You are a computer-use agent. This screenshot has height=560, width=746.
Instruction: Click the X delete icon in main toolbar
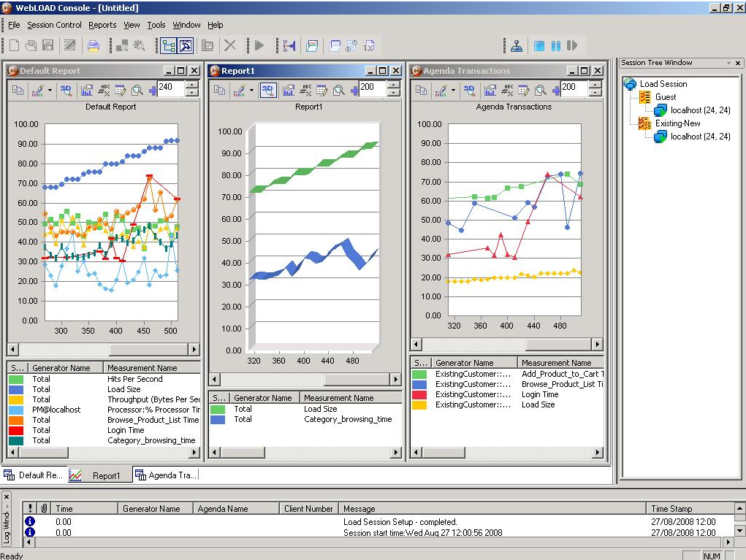coord(230,46)
